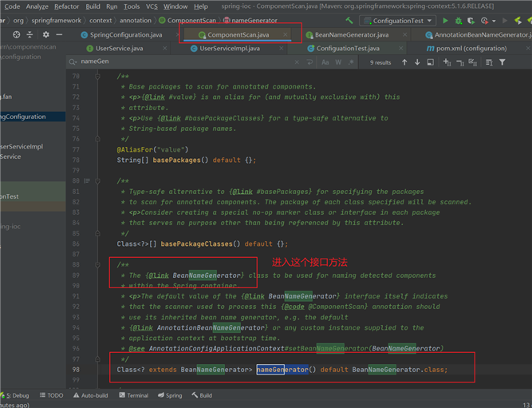Click the open in Find window icon
This screenshot has width=532, height=408.
point(430,62)
